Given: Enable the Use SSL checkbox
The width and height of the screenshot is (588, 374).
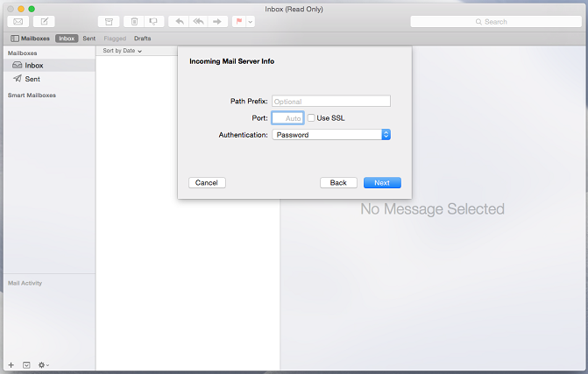Looking at the screenshot, I should [311, 117].
